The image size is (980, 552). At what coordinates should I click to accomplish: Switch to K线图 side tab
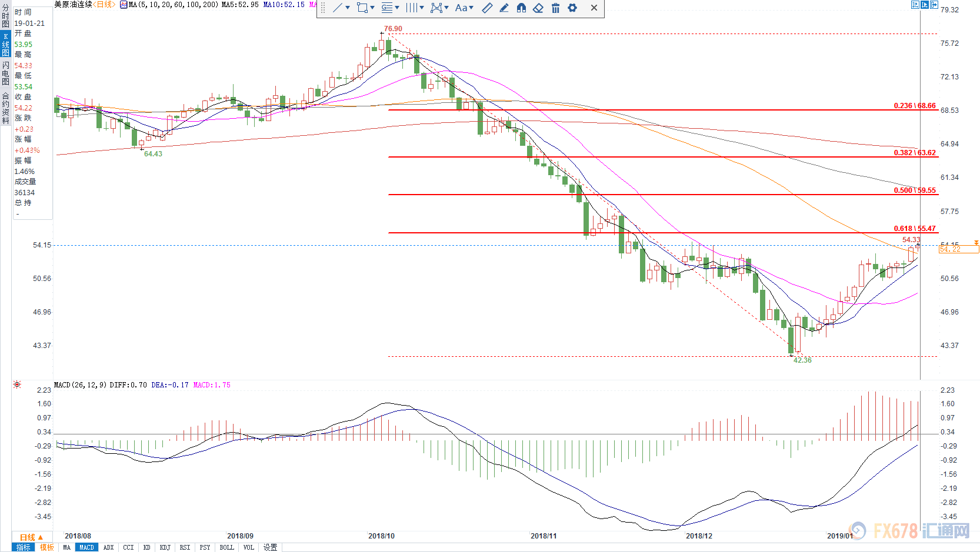coord(5,45)
